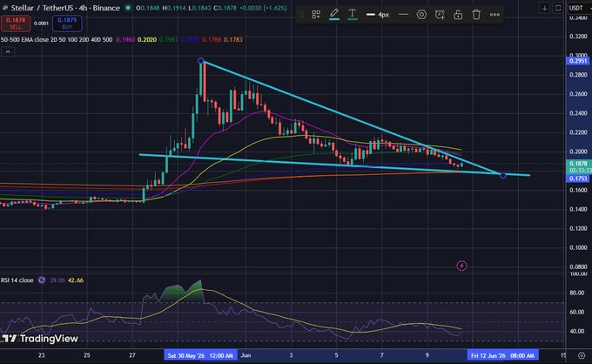Image resolution: width=592 pixels, height=364 pixels.
Task: Click the red SELL 0.1878 button
Action: click(x=16, y=23)
